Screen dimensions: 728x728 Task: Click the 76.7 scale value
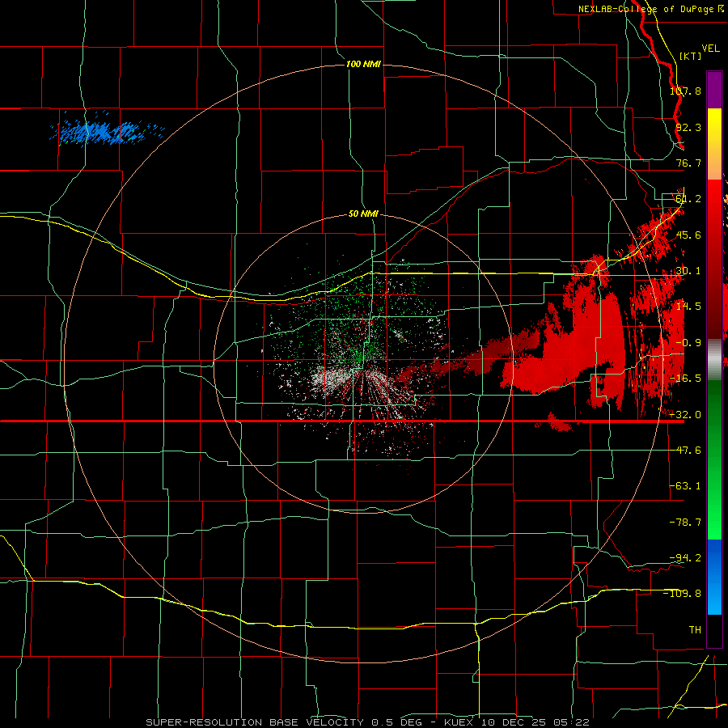[688, 163]
